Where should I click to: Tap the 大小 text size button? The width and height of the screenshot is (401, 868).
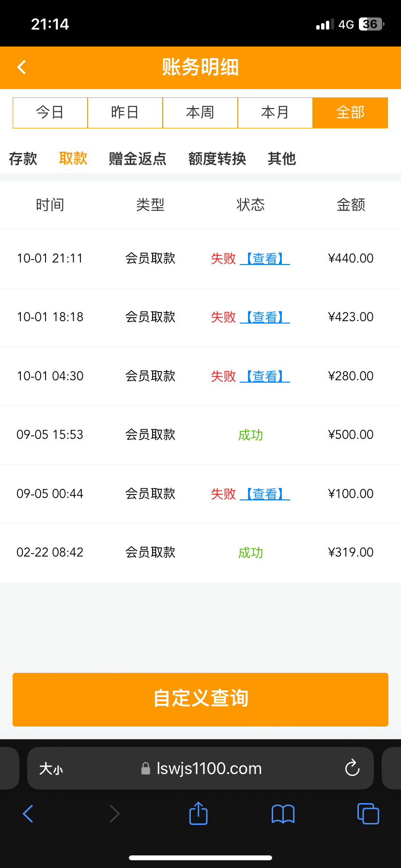(51, 769)
